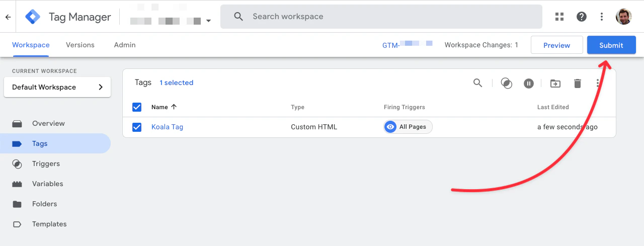This screenshot has height=246, width=644.
Task: Click the Custom HTML type cell
Action: [314, 127]
